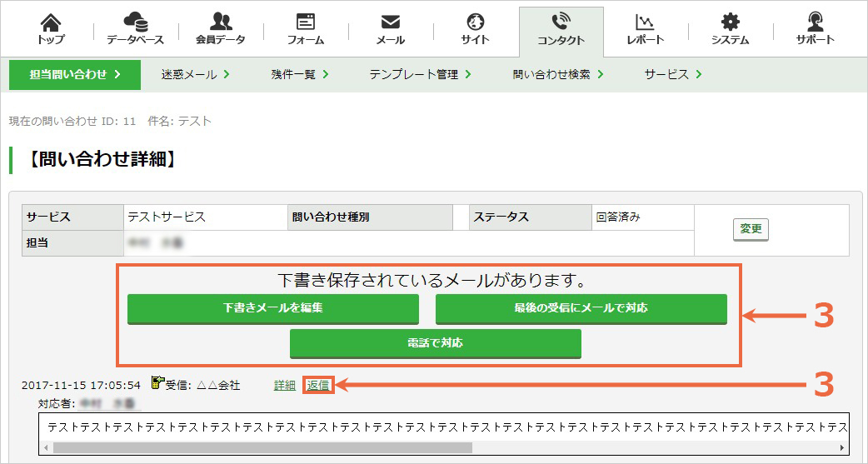Click 最後の受信にメールで対応 button
The height and width of the screenshot is (464, 868).
pyautogui.click(x=581, y=308)
